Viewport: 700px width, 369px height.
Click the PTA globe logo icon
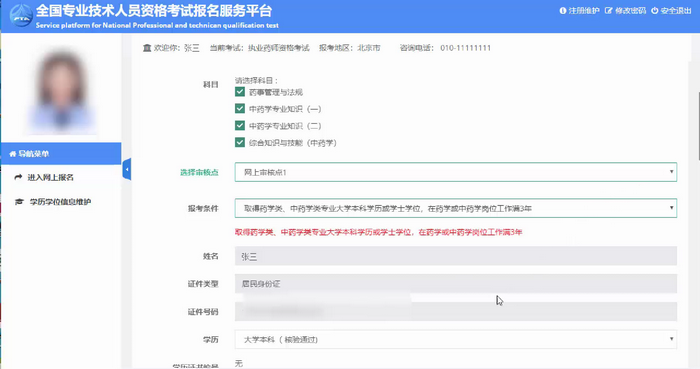pyautogui.click(x=21, y=16)
